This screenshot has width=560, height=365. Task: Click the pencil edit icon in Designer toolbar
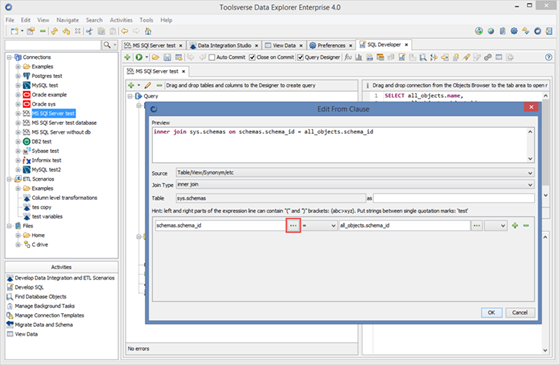[x=148, y=85]
